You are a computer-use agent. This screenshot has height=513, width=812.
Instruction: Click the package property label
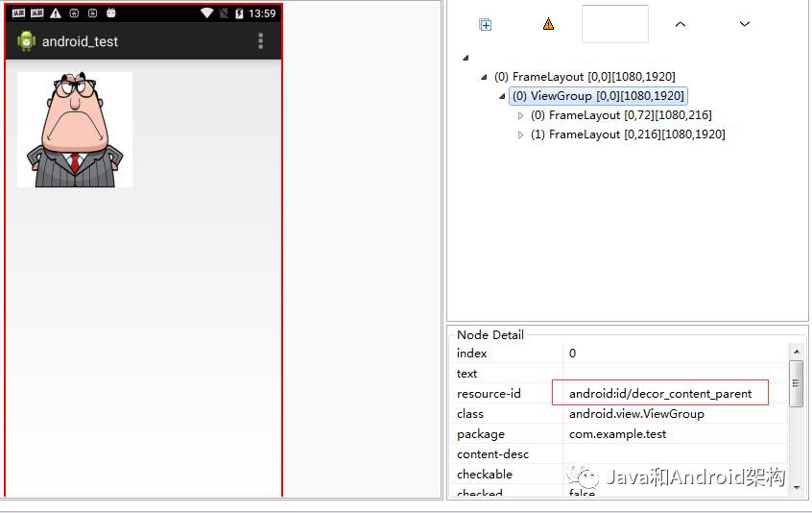(x=480, y=433)
